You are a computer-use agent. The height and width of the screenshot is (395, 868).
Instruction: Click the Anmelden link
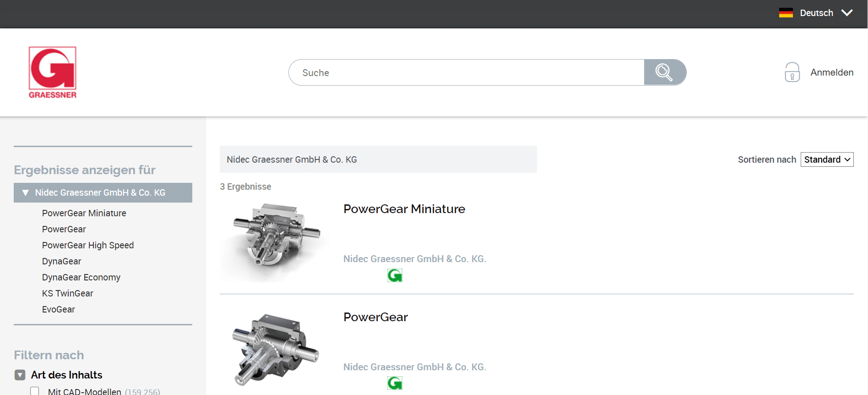click(x=832, y=72)
